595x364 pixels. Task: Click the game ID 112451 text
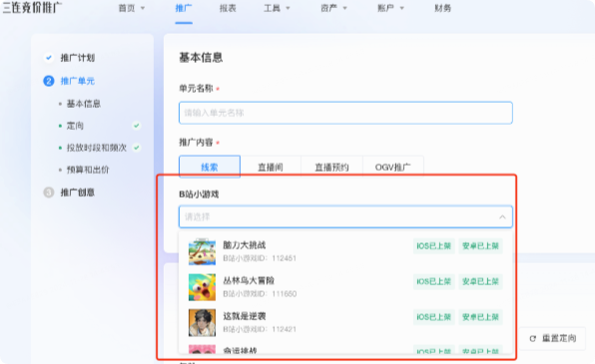pyautogui.click(x=284, y=258)
